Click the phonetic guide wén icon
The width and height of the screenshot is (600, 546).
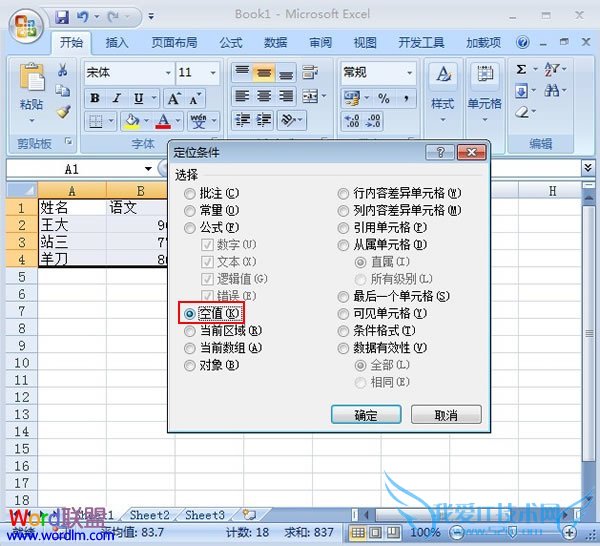[198, 122]
